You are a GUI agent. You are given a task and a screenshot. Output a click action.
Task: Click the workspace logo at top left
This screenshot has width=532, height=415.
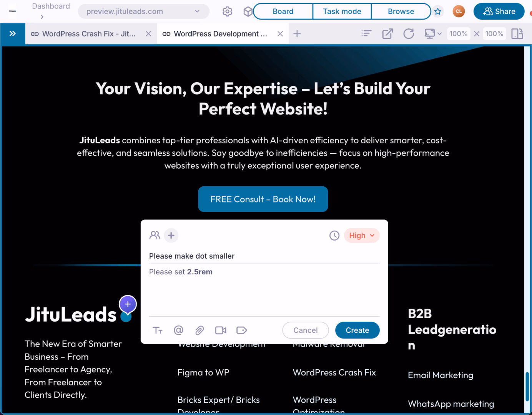click(x=12, y=11)
